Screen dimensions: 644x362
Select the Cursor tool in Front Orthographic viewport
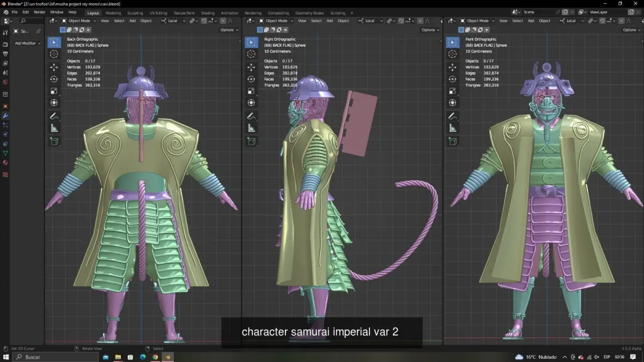453,54
